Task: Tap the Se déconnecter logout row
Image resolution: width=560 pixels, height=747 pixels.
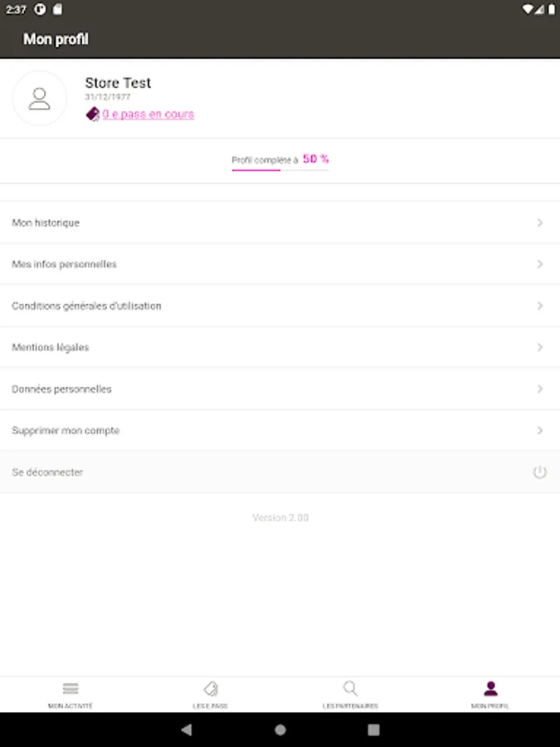Action: click(280, 472)
